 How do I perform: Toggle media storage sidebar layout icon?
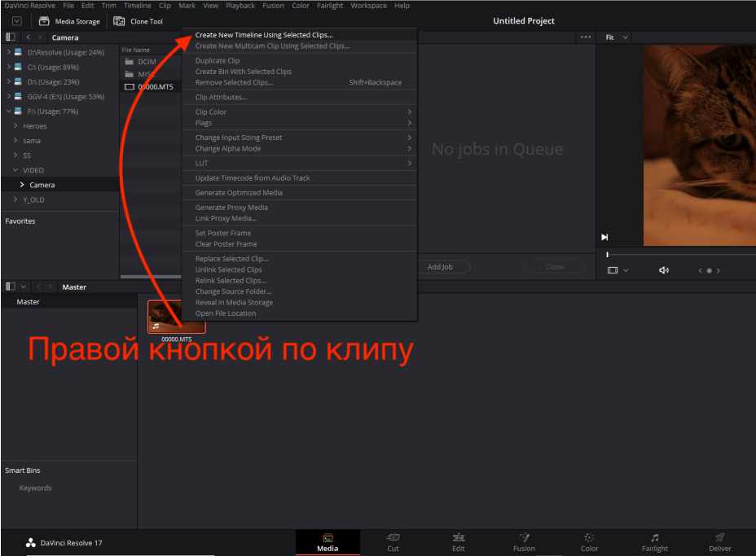[x=10, y=37]
